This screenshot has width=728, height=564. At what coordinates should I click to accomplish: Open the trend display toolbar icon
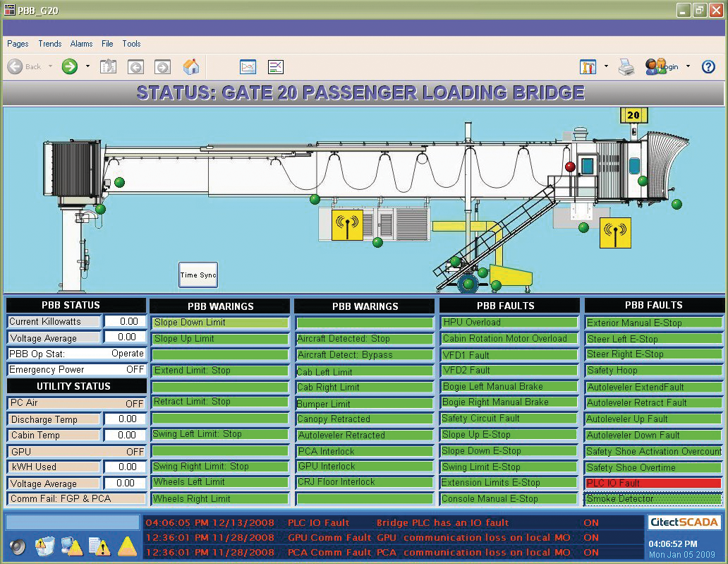248,66
